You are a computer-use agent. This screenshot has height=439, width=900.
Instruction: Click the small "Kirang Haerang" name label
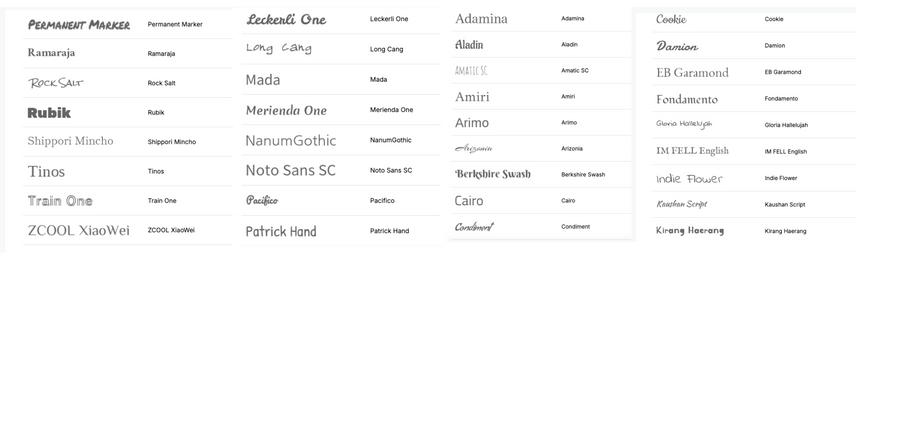click(x=785, y=231)
